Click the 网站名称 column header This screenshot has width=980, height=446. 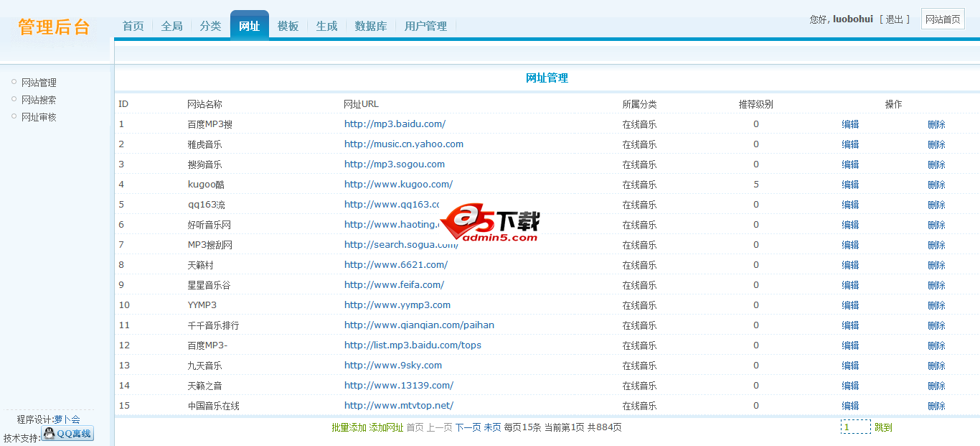coord(204,104)
